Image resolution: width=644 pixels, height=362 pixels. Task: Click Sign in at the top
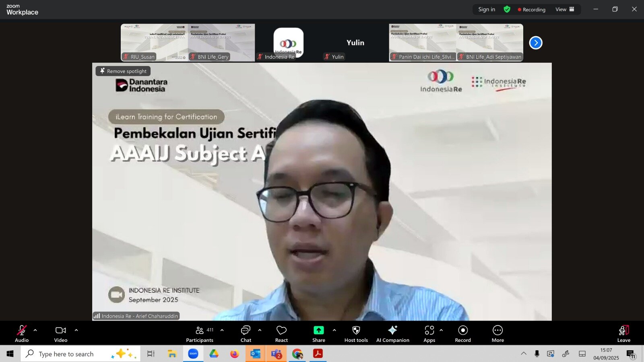487,9
